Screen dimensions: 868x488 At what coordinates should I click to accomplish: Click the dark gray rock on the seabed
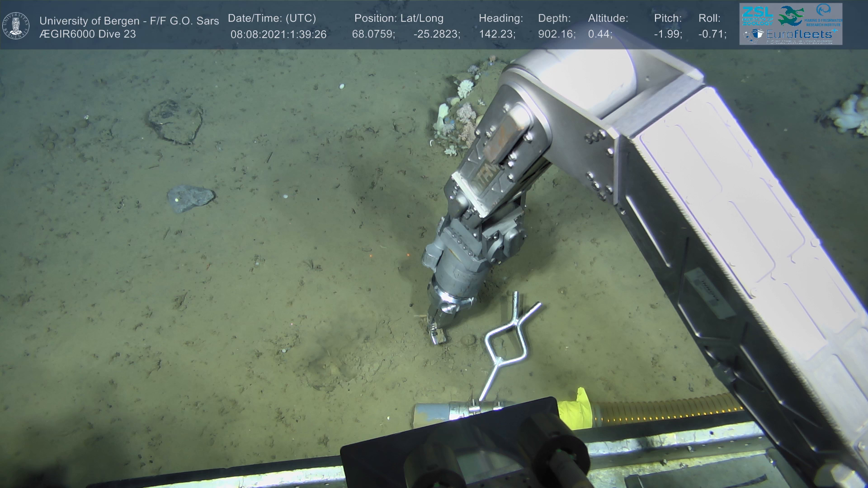tap(190, 198)
